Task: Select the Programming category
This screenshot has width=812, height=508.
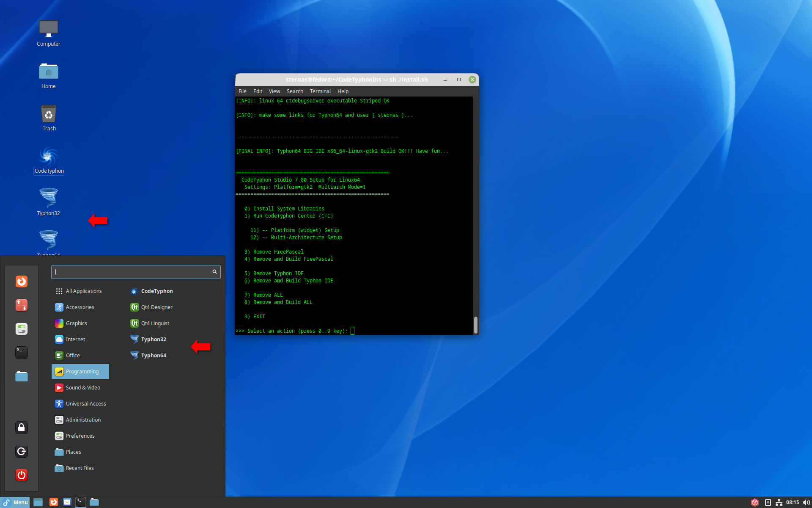Action: (x=80, y=372)
